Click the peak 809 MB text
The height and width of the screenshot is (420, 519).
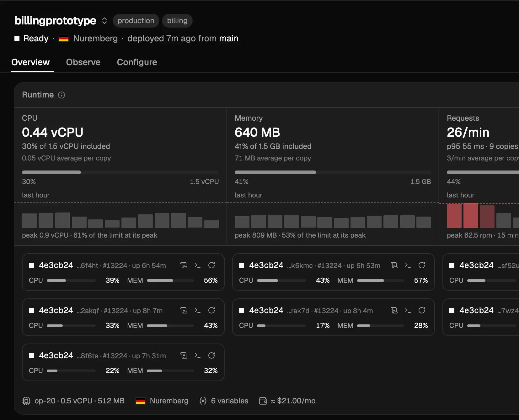pyautogui.click(x=256, y=235)
